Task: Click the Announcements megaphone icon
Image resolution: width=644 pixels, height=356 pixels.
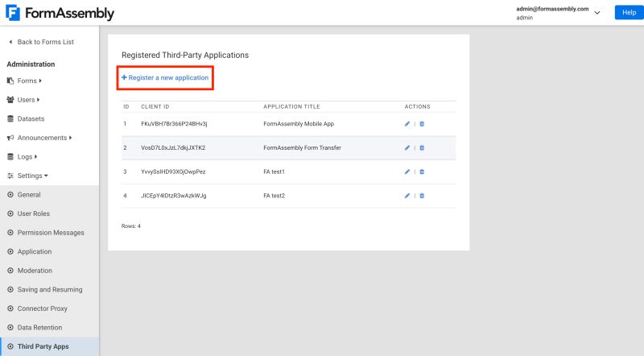Action: click(10, 138)
